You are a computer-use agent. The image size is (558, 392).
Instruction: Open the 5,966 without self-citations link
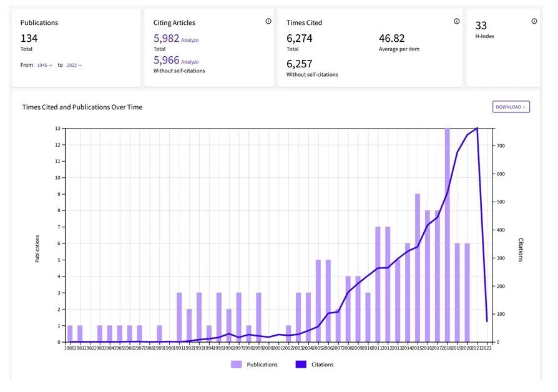point(166,61)
